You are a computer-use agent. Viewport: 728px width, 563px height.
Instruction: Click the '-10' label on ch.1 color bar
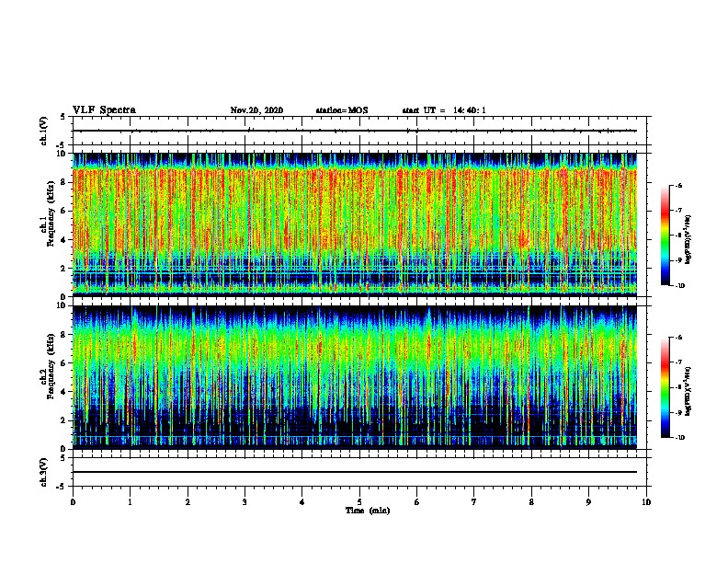pos(680,286)
